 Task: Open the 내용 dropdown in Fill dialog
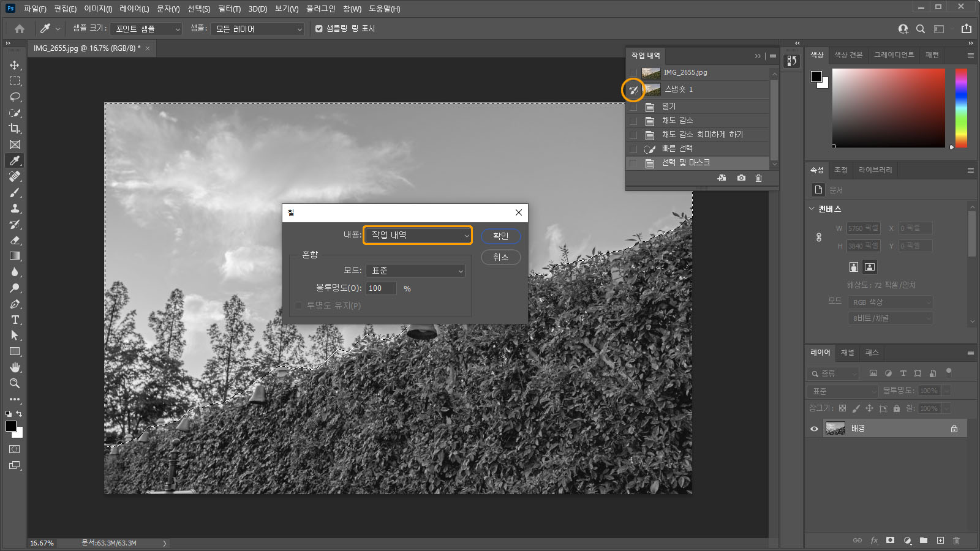(x=418, y=235)
